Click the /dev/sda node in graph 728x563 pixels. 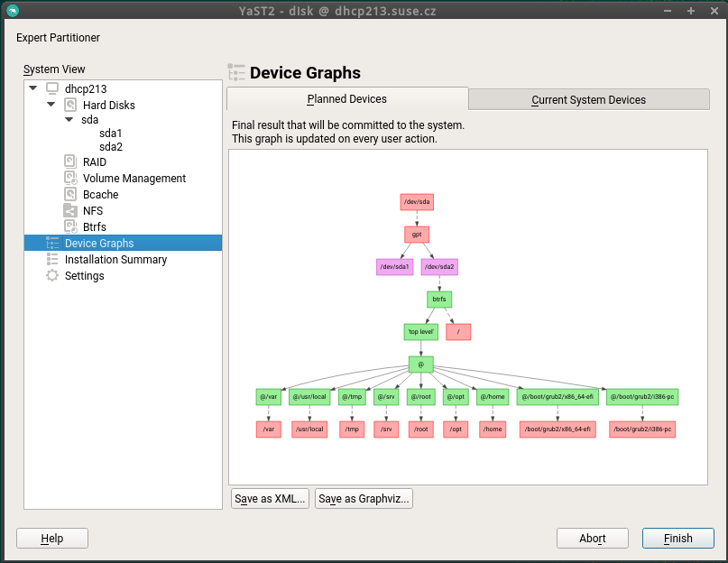click(418, 202)
